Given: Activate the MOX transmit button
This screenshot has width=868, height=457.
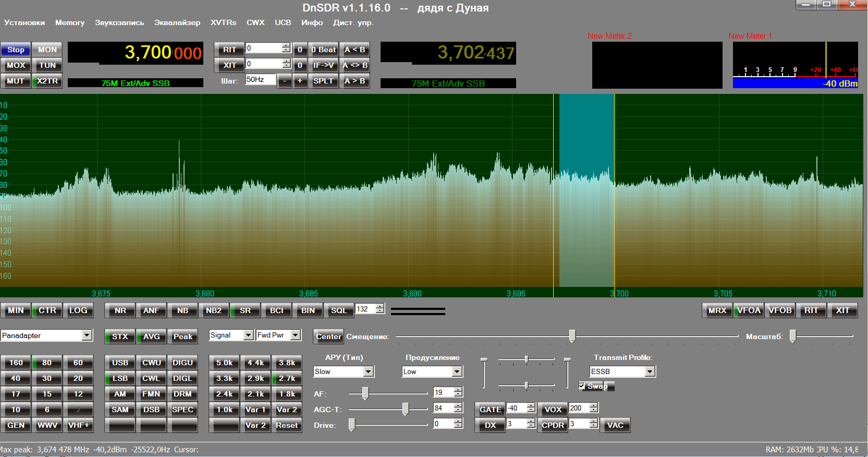Looking at the screenshot, I should click(16, 65).
